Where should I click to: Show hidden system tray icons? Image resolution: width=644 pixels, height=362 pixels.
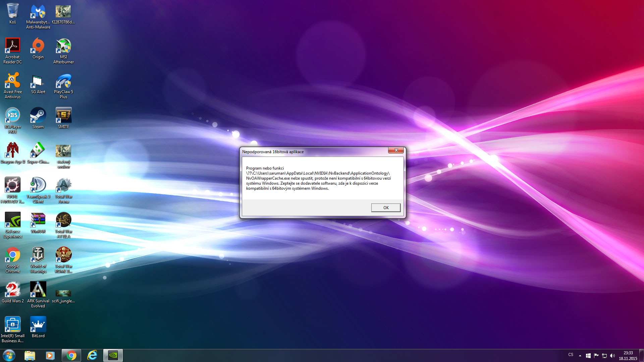pos(580,356)
